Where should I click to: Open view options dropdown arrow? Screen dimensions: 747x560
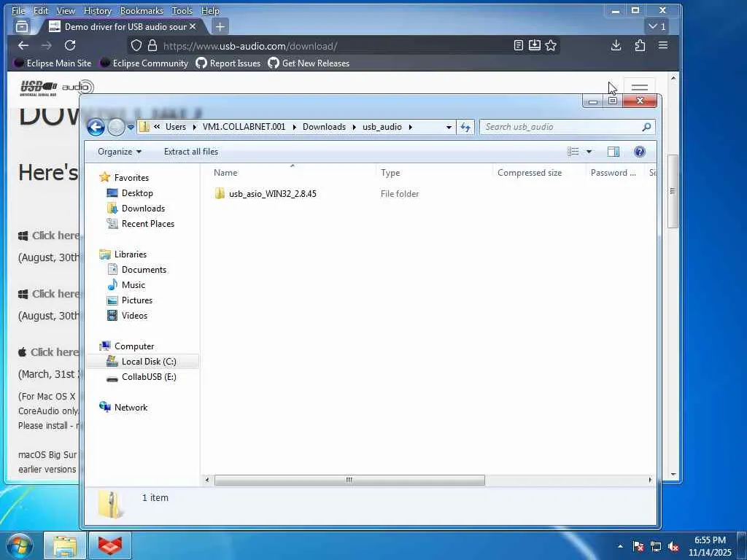pos(589,152)
